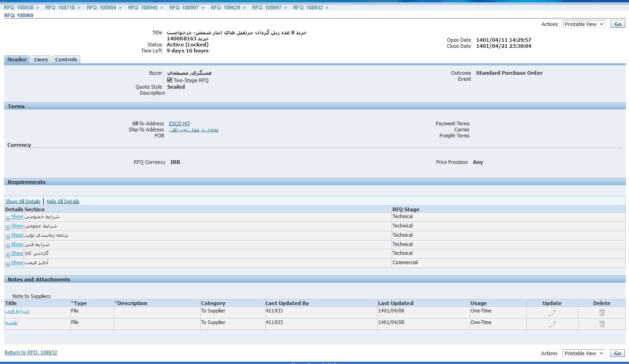Navigate to breadcrumb RFQ: 108697
The height and width of the screenshot is (364, 629).
(x=267, y=7)
